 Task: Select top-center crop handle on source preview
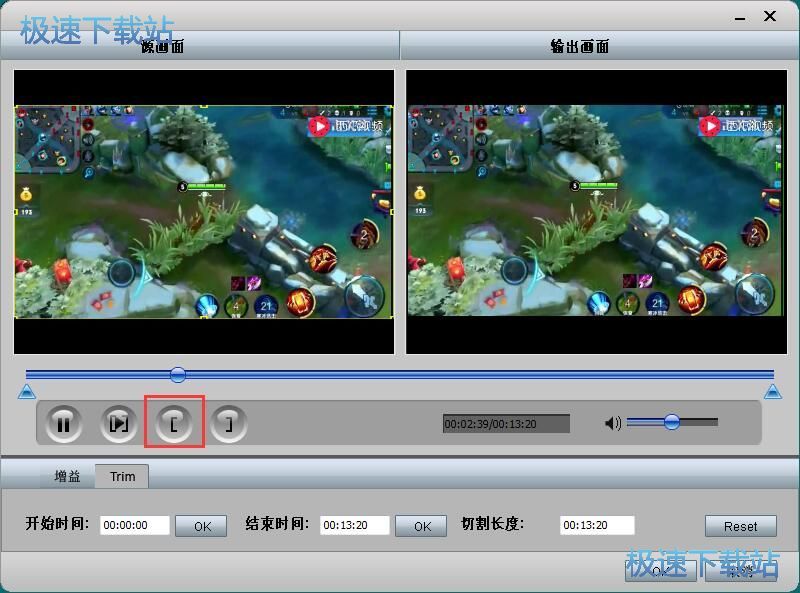(204, 106)
